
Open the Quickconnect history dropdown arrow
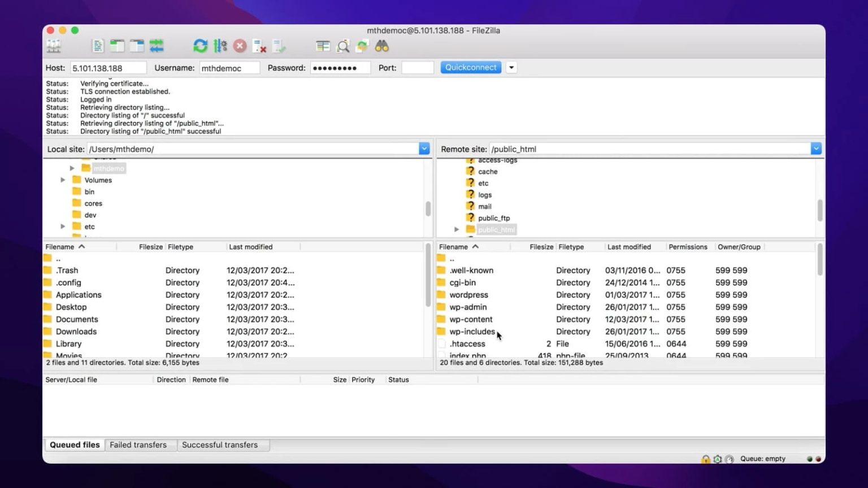coord(511,68)
